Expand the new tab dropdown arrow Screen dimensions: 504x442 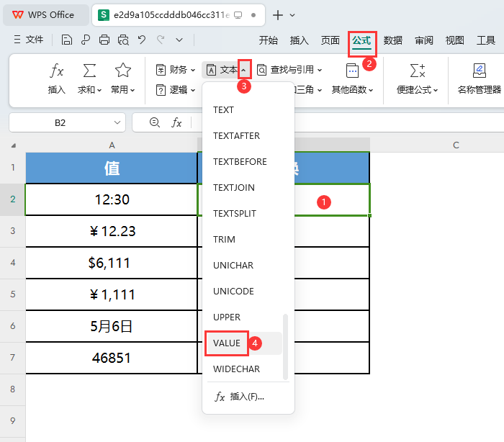coord(292,15)
